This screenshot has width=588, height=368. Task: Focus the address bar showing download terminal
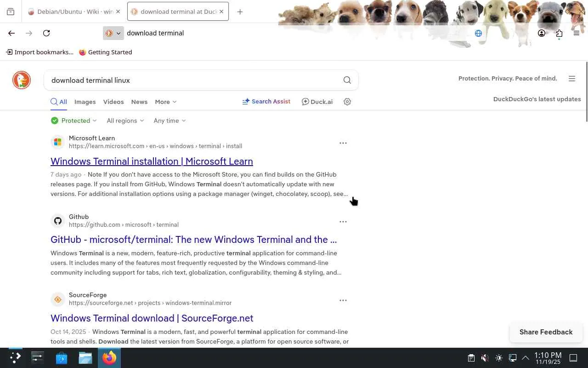[x=294, y=33]
